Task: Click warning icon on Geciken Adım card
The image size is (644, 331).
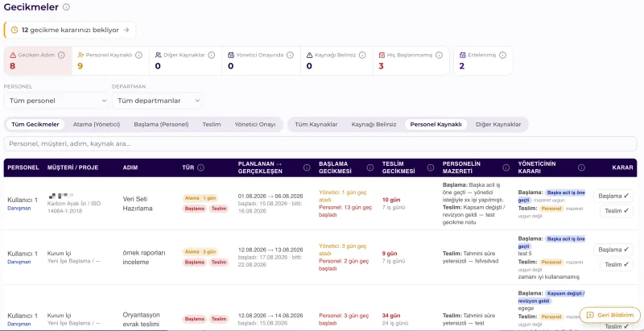Action: [x=13, y=55]
